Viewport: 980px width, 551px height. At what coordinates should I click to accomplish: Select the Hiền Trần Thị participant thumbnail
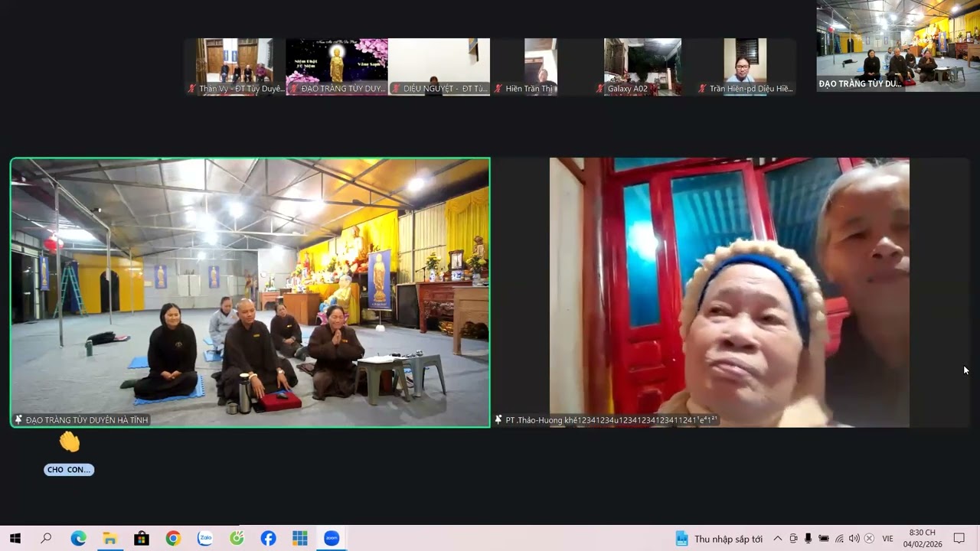click(541, 67)
